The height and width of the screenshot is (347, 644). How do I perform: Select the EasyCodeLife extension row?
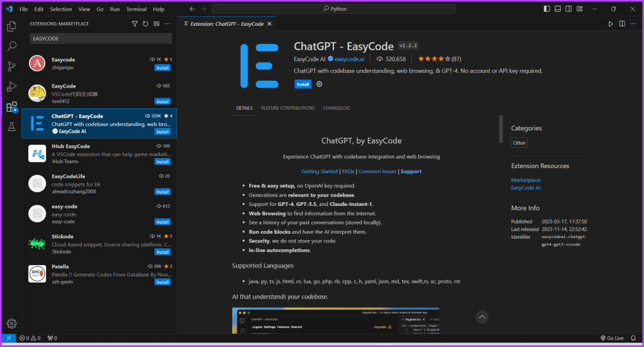(99, 184)
